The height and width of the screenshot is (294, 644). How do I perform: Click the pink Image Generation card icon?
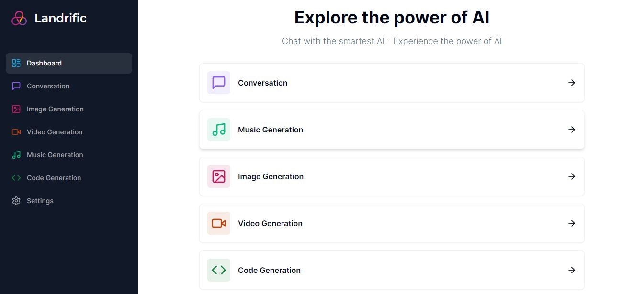click(219, 176)
